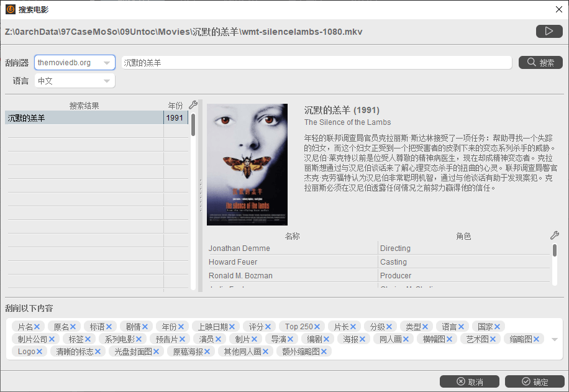Confirm with the 确定 button
The height and width of the screenshot is (392, 569).
point(535,381)
